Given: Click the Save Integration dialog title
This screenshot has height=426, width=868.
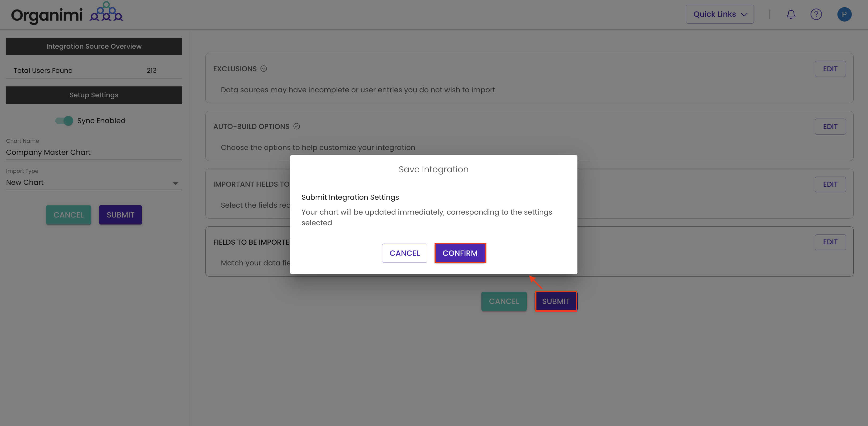Looking at the screenshot, I should coord(433,169).
